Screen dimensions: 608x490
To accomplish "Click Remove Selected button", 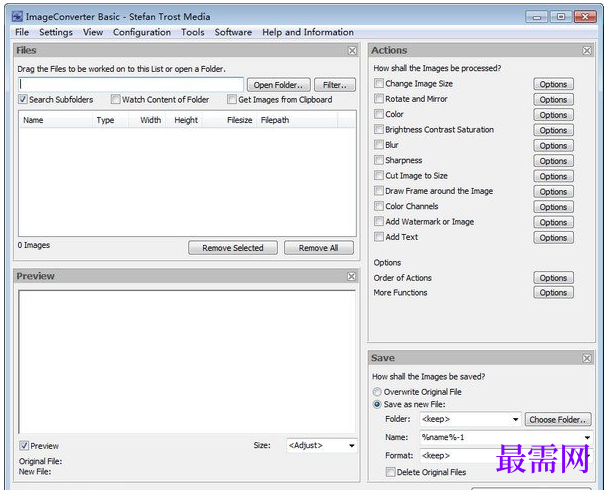I will click(233, 248).
